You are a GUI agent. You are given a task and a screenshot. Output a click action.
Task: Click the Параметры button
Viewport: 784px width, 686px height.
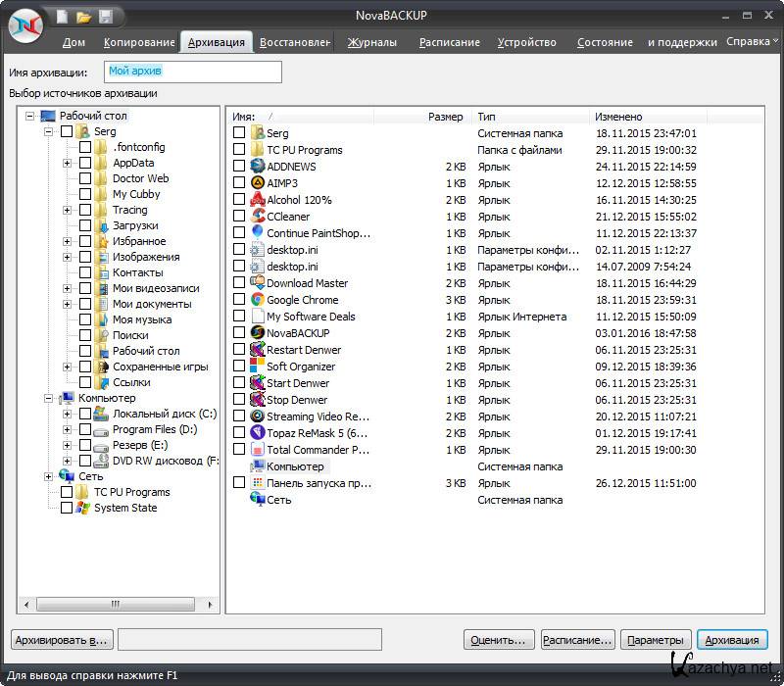point(656,640)
